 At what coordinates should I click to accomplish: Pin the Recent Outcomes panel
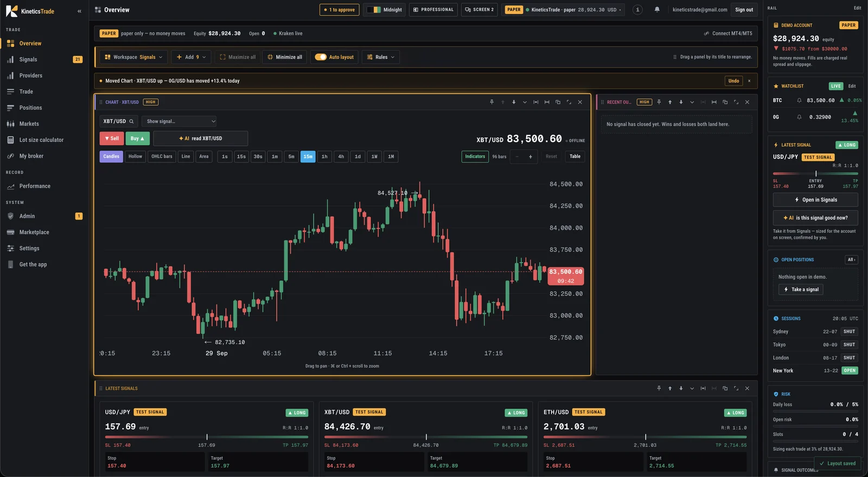coord(659,102)
